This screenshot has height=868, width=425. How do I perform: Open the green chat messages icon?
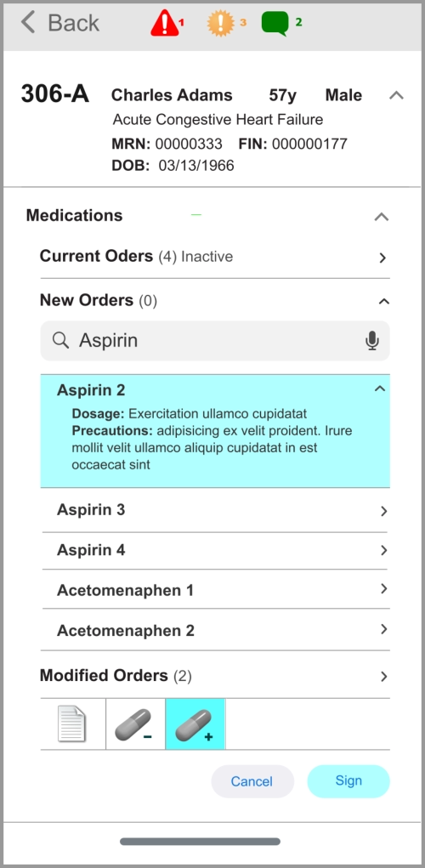click(x=275, y=24)
